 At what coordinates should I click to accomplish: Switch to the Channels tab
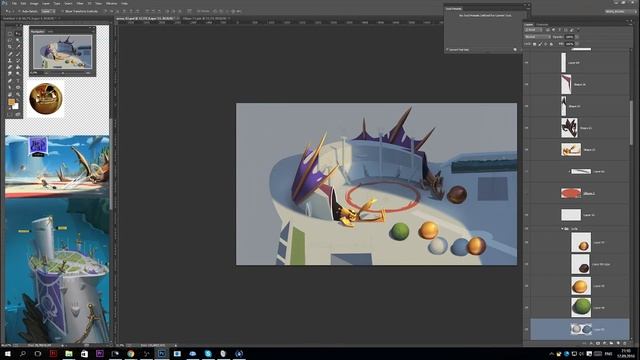click(542, 24)
